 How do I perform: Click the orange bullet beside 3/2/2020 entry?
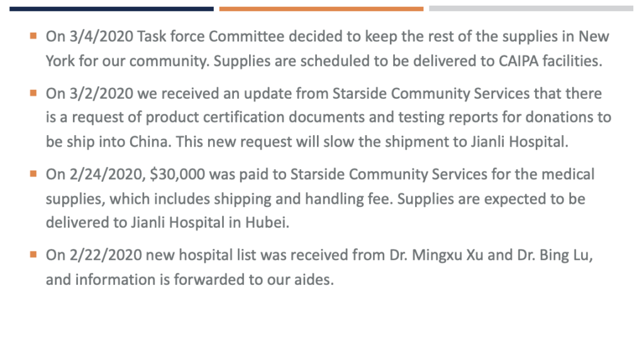pyautogui.click(x=33, y=93)
